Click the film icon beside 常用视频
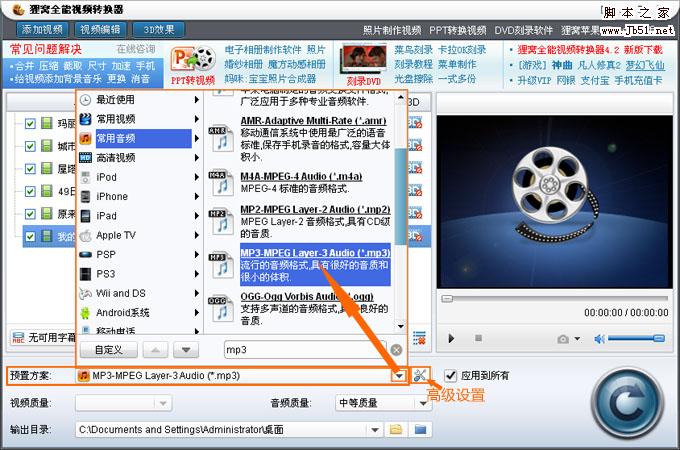The image size is (680, 450). pos(85,119)
